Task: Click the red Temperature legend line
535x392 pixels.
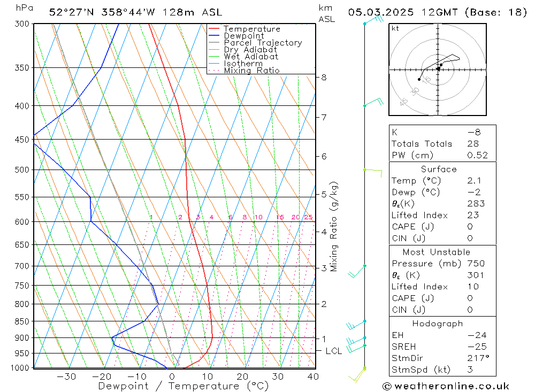Action: 213,29
